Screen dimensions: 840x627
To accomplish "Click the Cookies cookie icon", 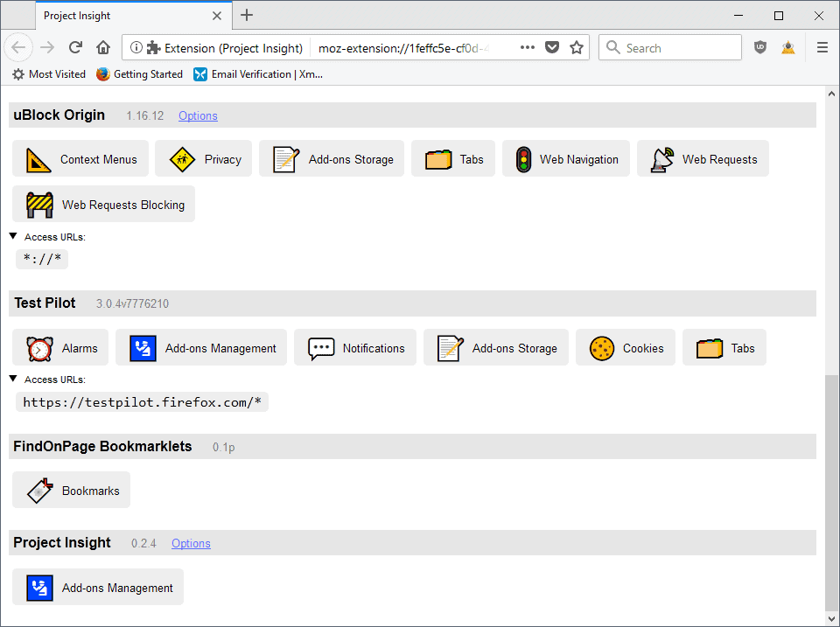I will 602,349.
